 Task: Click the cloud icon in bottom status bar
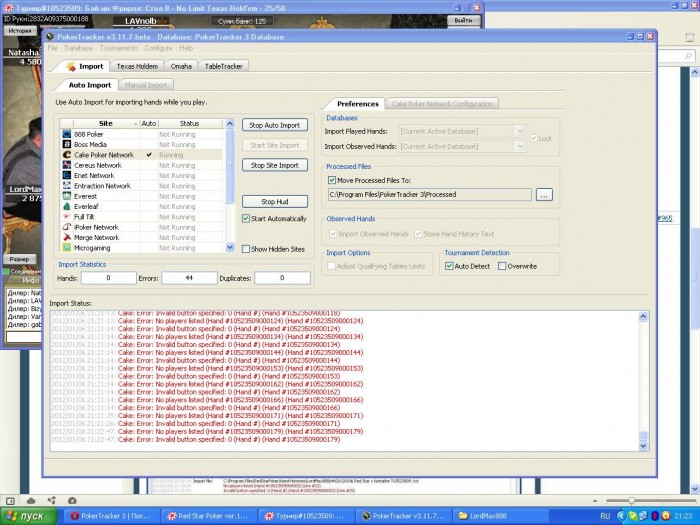point(31,500)
